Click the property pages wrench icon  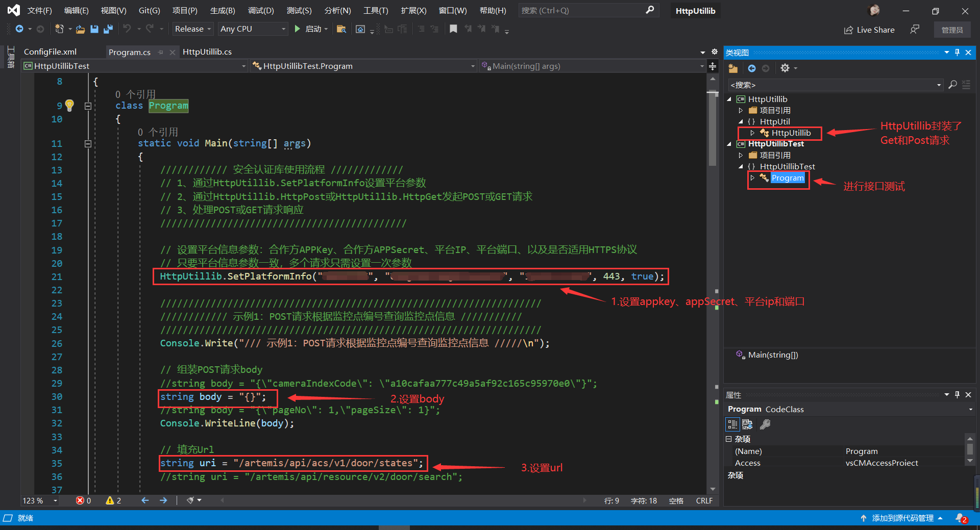(765, 424)
